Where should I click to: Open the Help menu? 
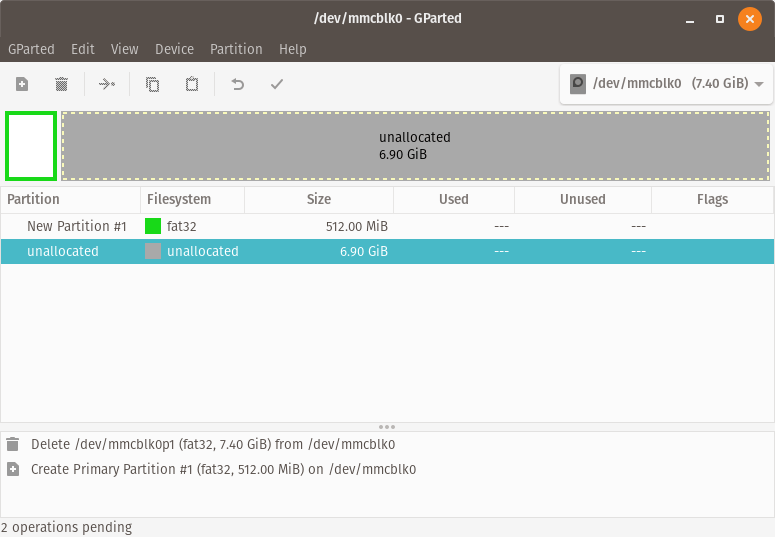[293, 49]
